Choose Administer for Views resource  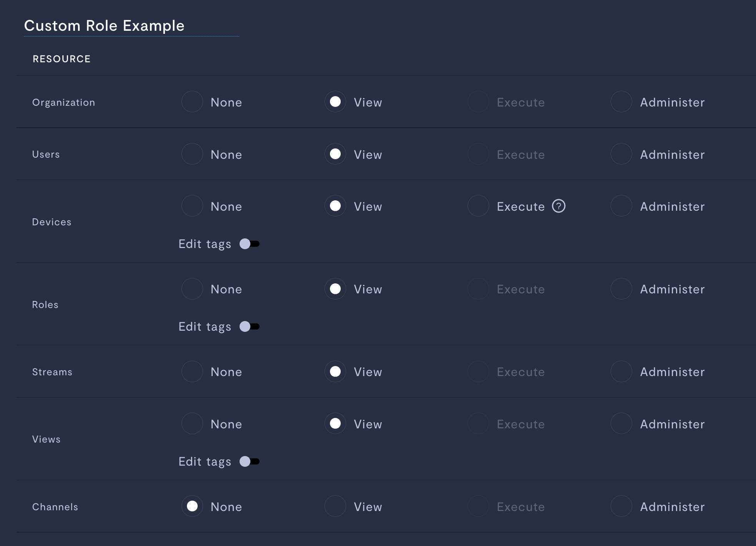621,424
